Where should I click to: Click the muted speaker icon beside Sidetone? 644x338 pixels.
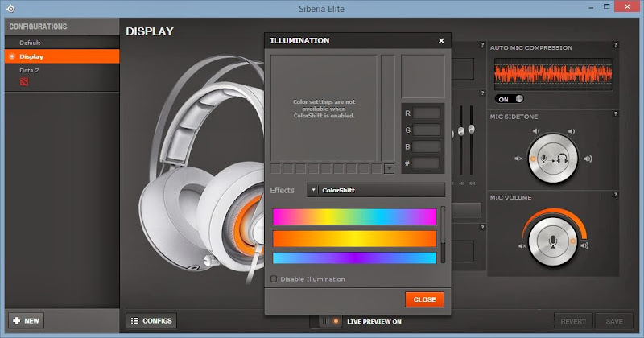[x=518, y=159]
